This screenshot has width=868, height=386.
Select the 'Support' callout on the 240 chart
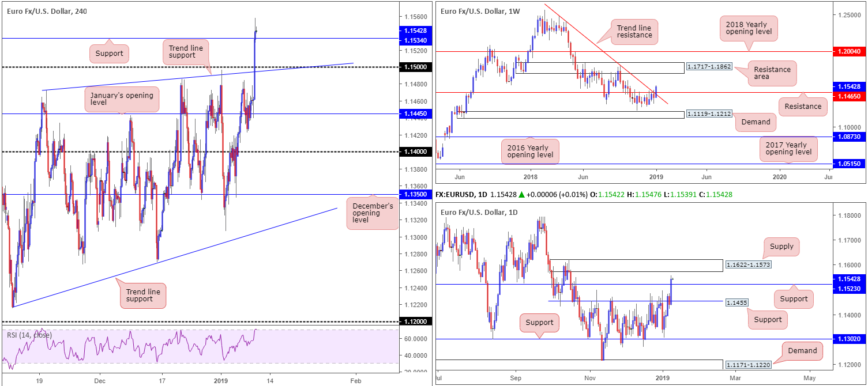[x=110, y=55]
